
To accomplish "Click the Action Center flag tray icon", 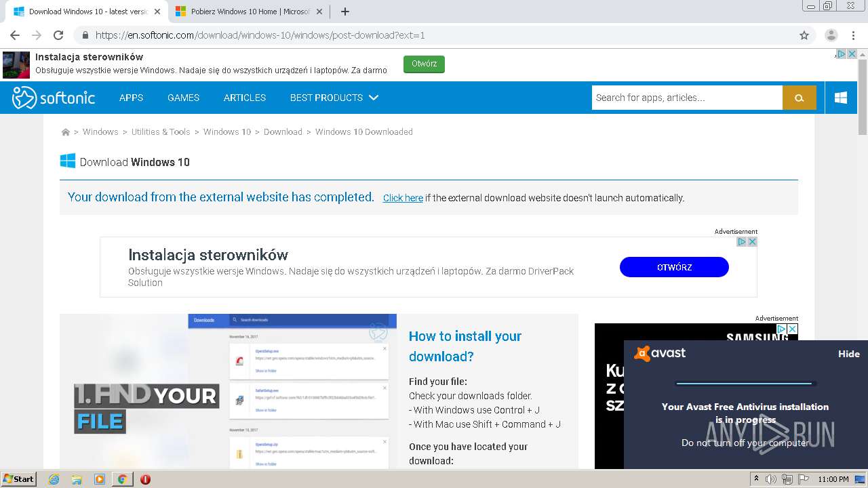I will pos(804,479).
